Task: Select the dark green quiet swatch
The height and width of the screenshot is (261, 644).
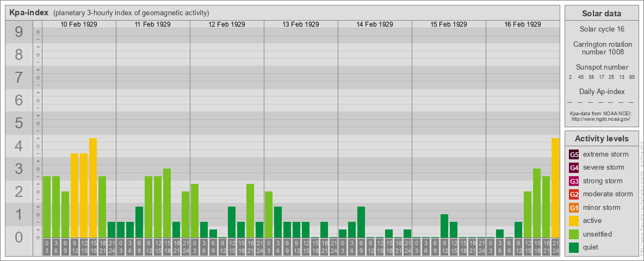Action: (x=574, y=247)
